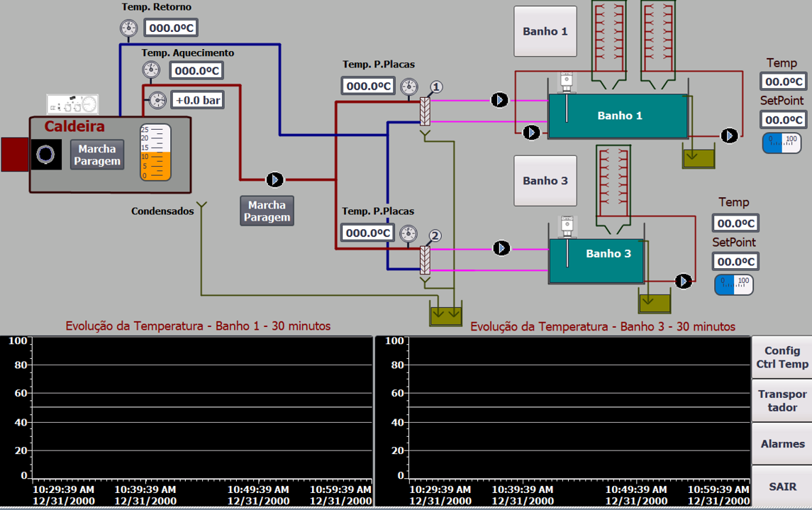Click plate heat exchanger number 1 symbol
Image resolution: width=812 pixels, height=510 pixels.
click(x=425, y=111)
